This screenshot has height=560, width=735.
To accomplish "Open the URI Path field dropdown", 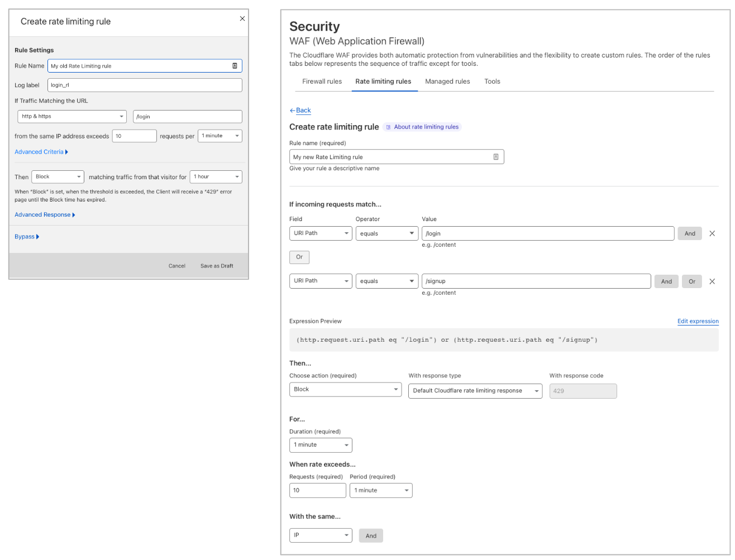I will [321, 233].
